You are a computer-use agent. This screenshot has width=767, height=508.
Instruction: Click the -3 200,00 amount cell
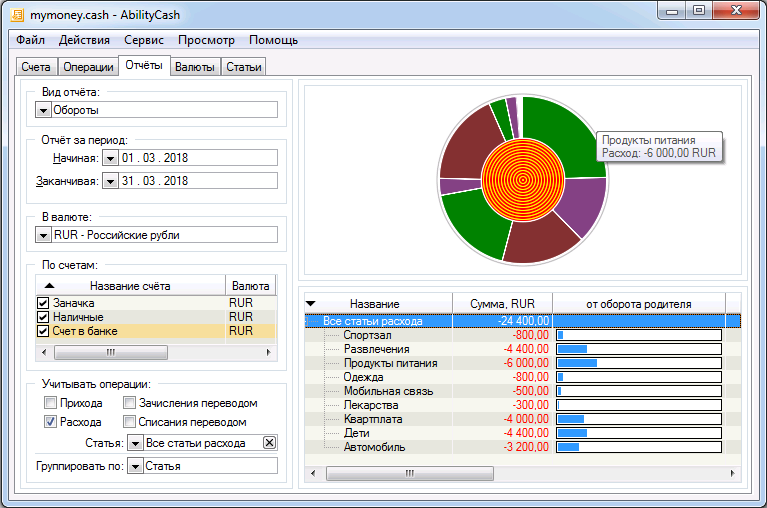(x=502, y=447)
